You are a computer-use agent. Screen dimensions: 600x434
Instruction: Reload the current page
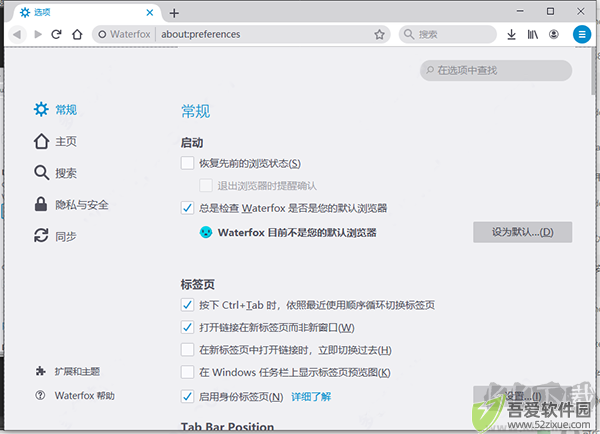tap(57, 34)
